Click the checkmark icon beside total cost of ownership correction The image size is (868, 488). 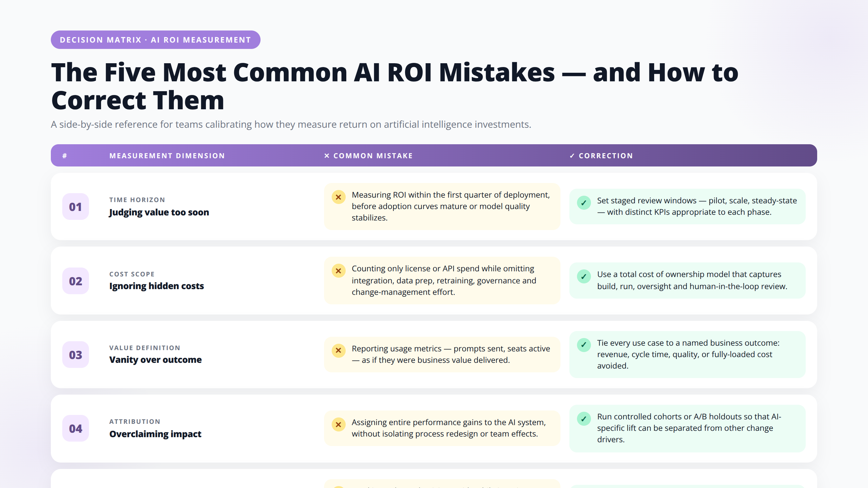click(x=584, y=277)
